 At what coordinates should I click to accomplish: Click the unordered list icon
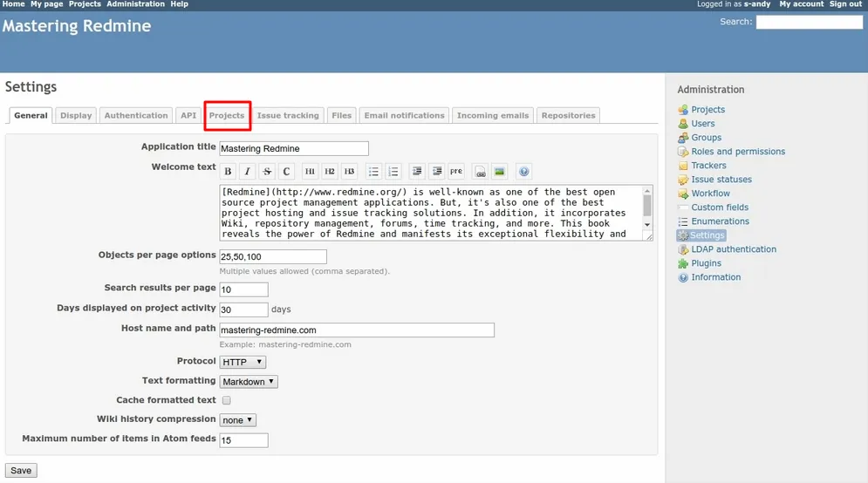(x=373, y=172)
